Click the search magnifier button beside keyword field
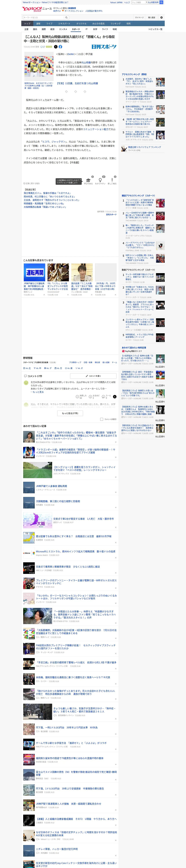The height and width of the screenshot is (868, 186). [66, 18]
